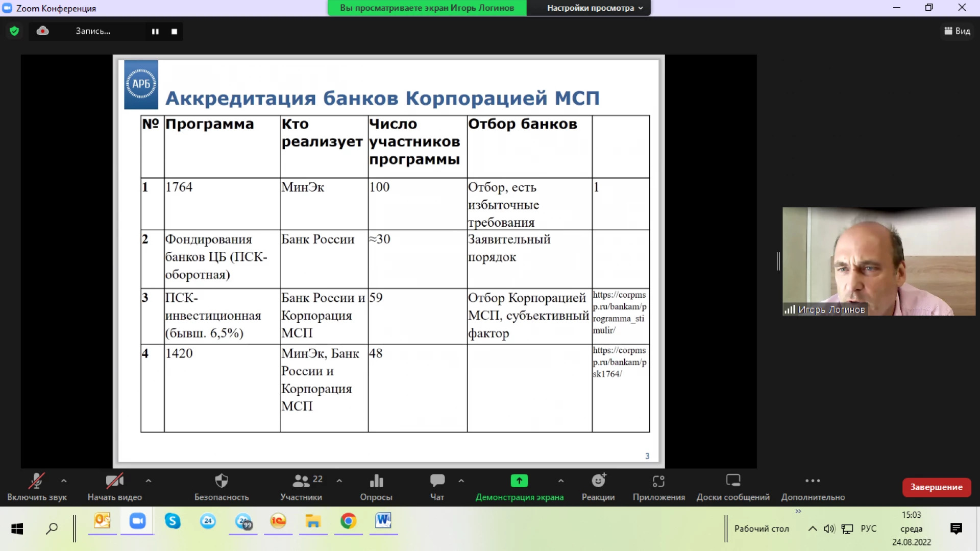Open the network status icon

tap(847, 529)
